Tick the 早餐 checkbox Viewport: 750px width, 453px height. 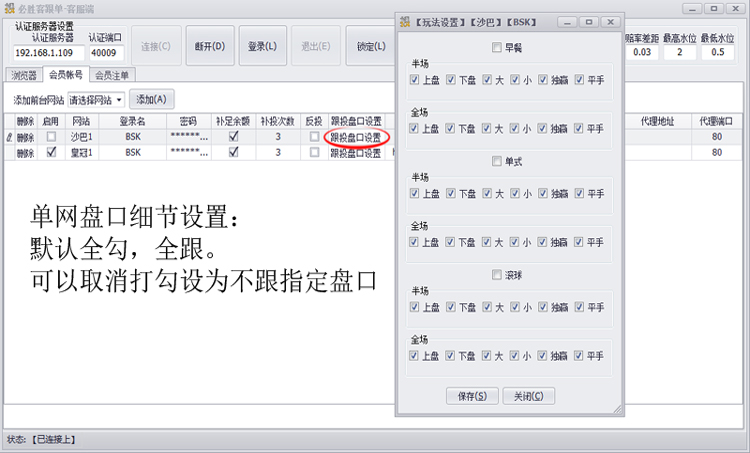(496, 47)
